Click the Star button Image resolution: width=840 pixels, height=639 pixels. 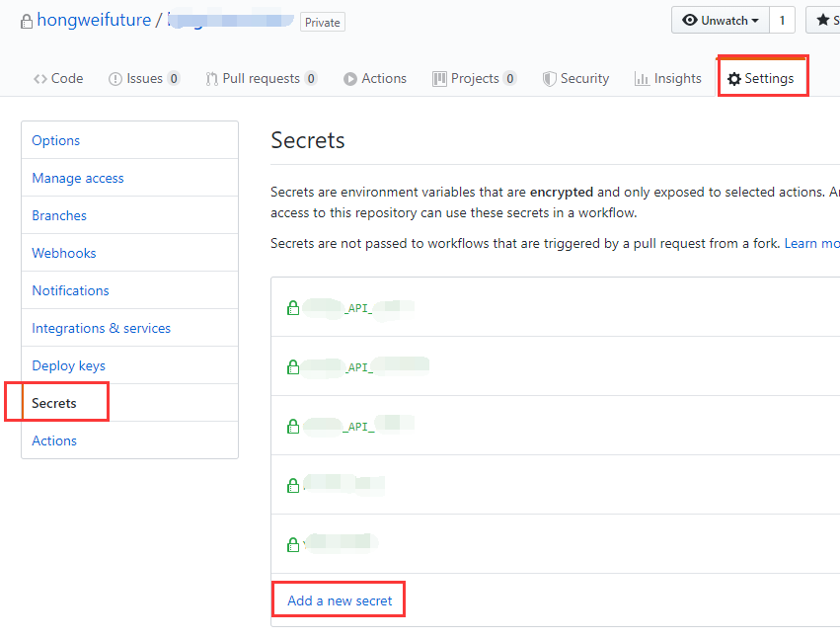[823, 21]
